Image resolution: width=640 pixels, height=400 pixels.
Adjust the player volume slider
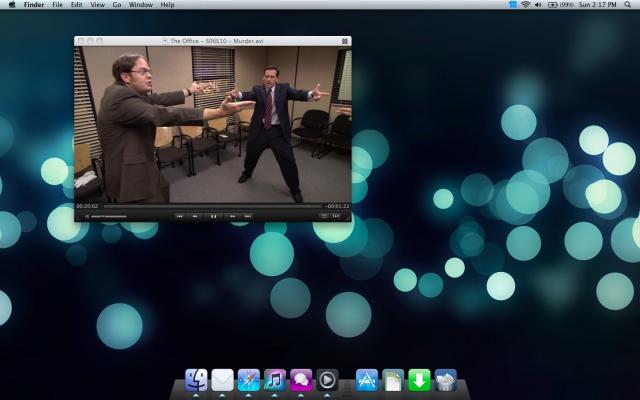109,216
